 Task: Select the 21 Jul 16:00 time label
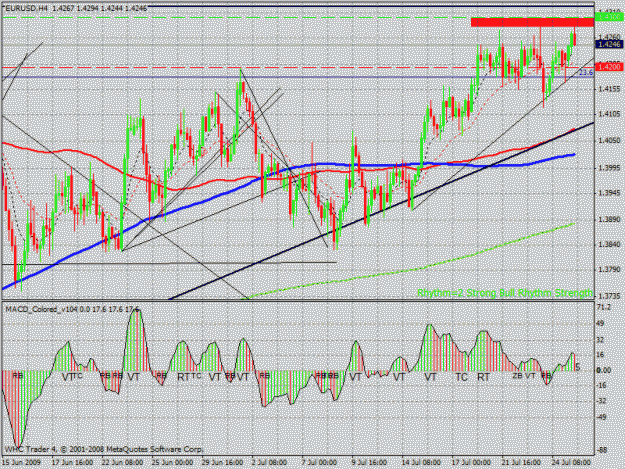point(521,463)
